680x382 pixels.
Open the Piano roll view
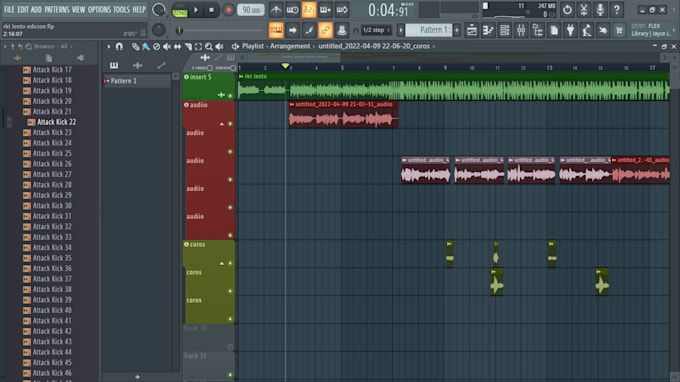[488, 30]
